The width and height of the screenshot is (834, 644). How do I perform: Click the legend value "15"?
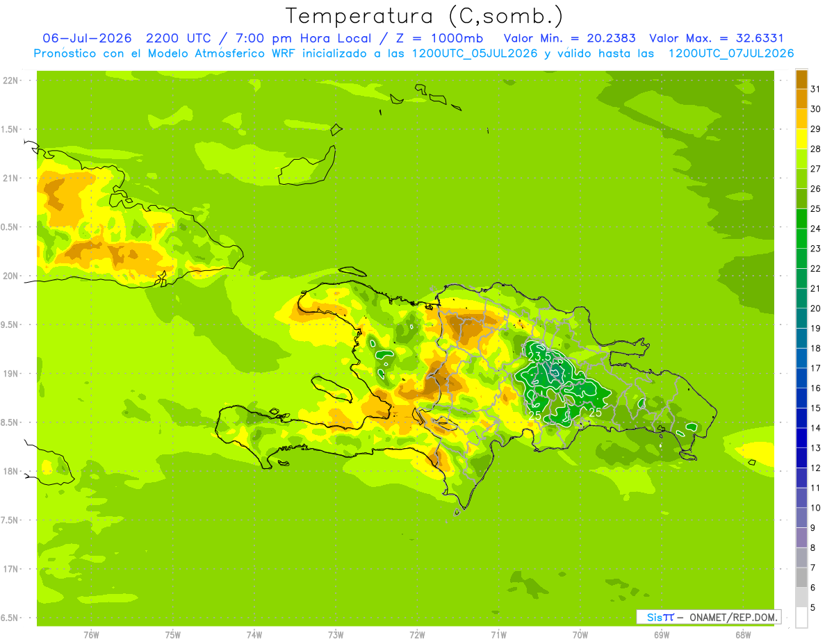pos(816,408)
